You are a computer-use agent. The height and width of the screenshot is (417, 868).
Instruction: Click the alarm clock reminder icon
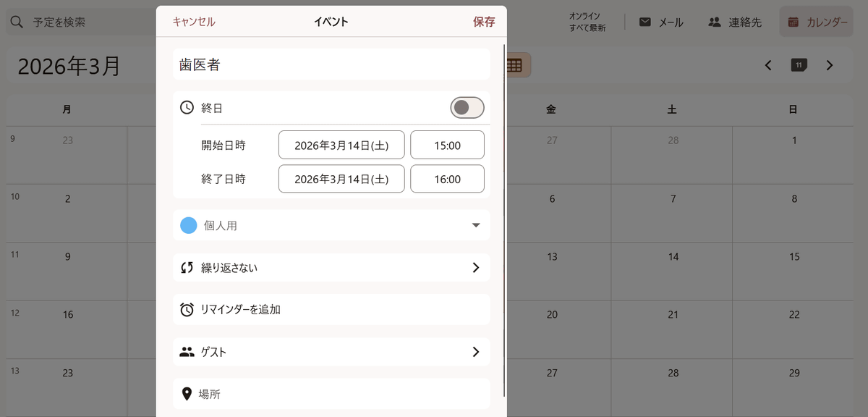(x=187, y=310)
